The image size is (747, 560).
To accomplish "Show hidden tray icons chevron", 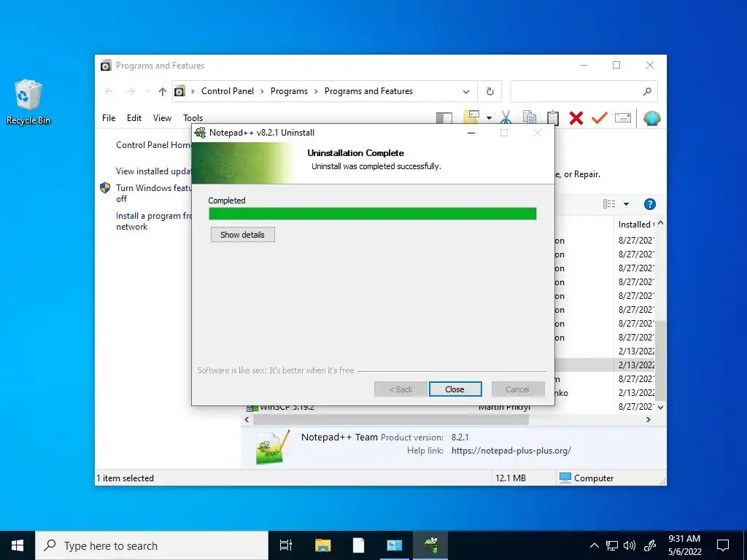I will click(x=594, y=545).
